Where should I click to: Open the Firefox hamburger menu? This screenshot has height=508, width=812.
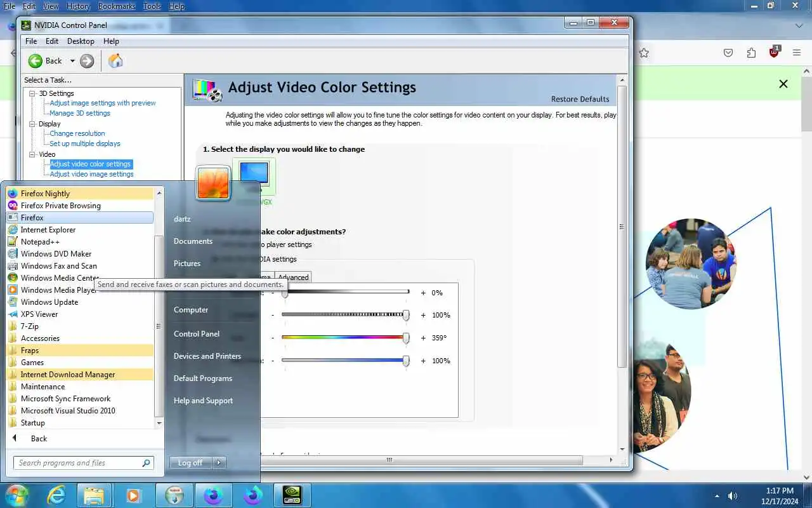pos(797,53)
